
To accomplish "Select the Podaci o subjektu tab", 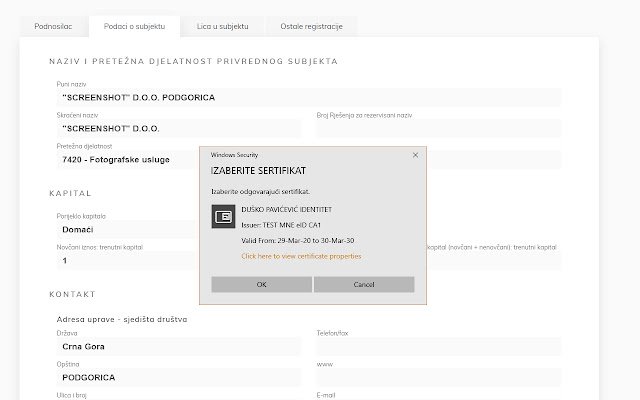I will coord(134,27).
